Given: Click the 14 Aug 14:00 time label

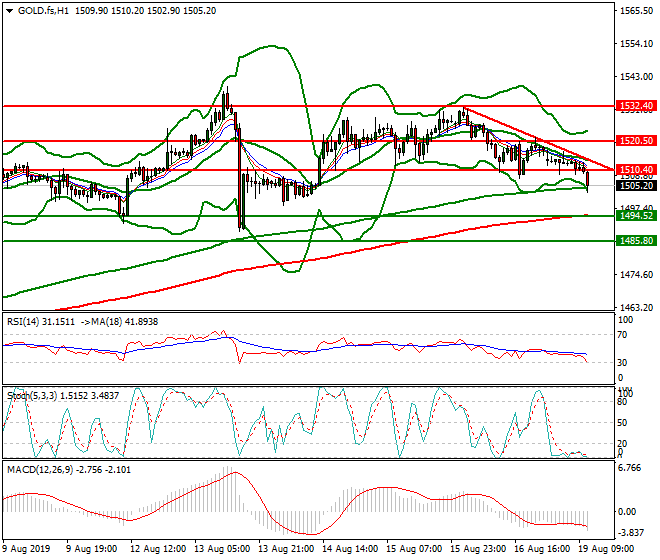Looking at the screenshot, I should pos(350,549).
